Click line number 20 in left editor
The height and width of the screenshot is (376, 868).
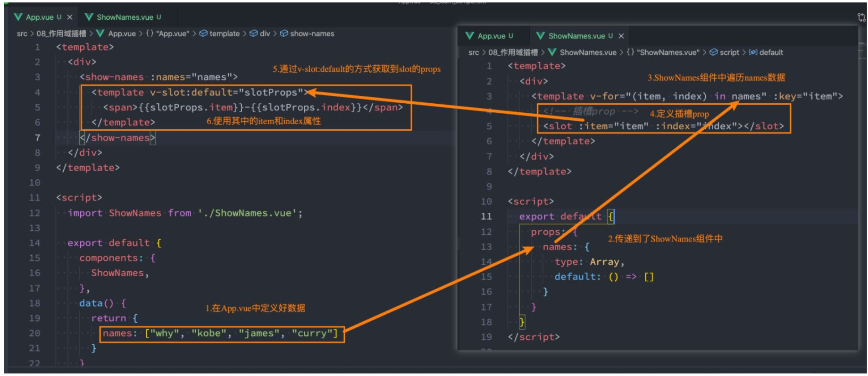pos(34,333)
